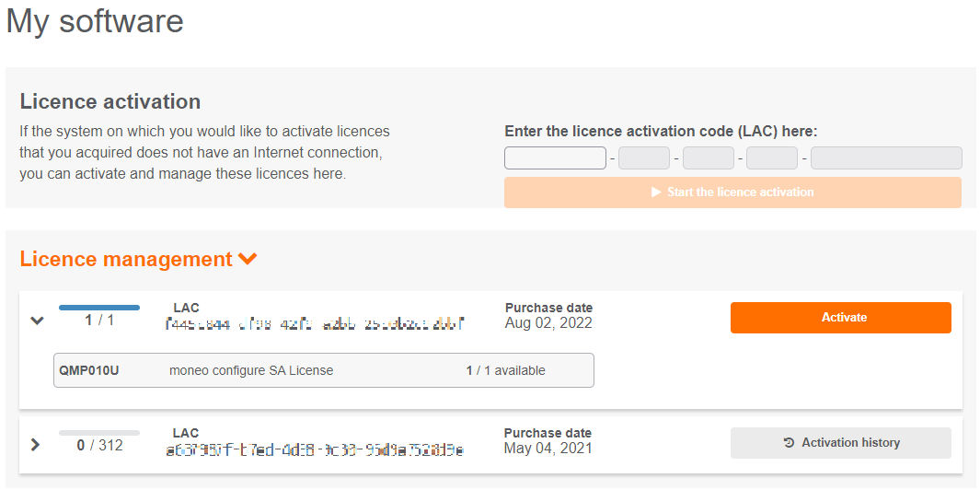Viewport: 980px width, 490px height.
Task: Click the Start the licence activation button label
Action: (740, 192)
